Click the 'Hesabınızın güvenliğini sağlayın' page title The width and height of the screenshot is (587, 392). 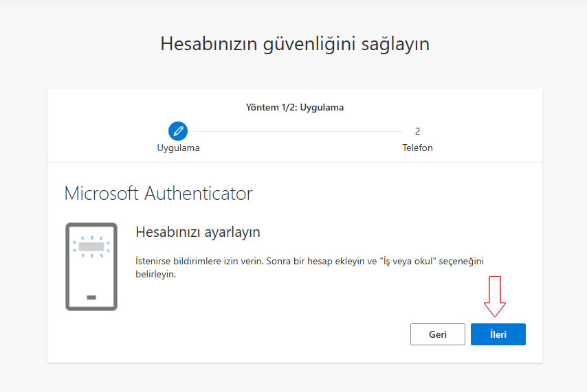pyautogui.click(x=295, y=44)
